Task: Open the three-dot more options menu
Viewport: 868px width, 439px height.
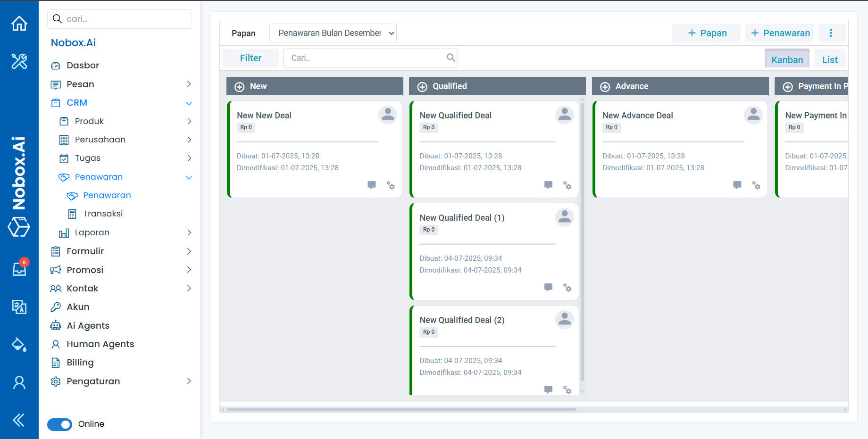Action: click(x=831, y=33)
